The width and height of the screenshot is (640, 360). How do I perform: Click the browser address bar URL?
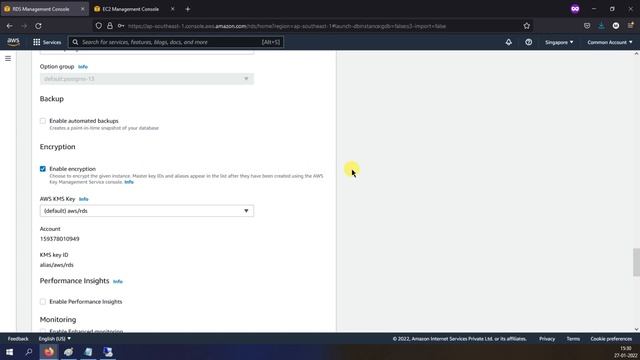(x=287, y=26)
